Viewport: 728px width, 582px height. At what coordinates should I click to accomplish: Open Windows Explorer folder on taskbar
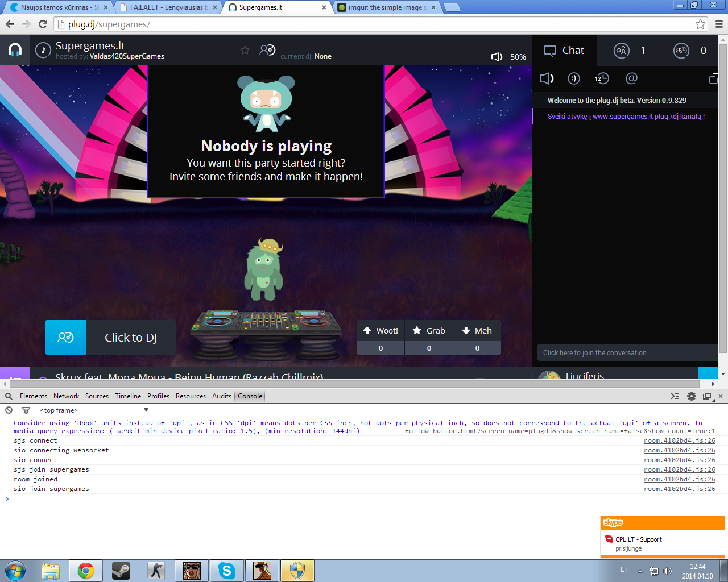pos(51,571)
